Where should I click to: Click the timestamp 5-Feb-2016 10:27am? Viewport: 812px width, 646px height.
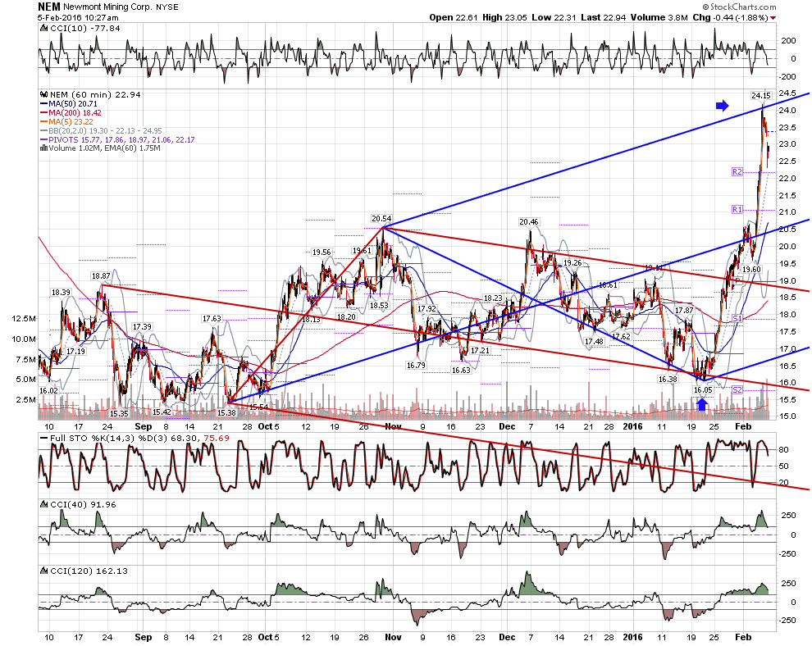[78, 17]
